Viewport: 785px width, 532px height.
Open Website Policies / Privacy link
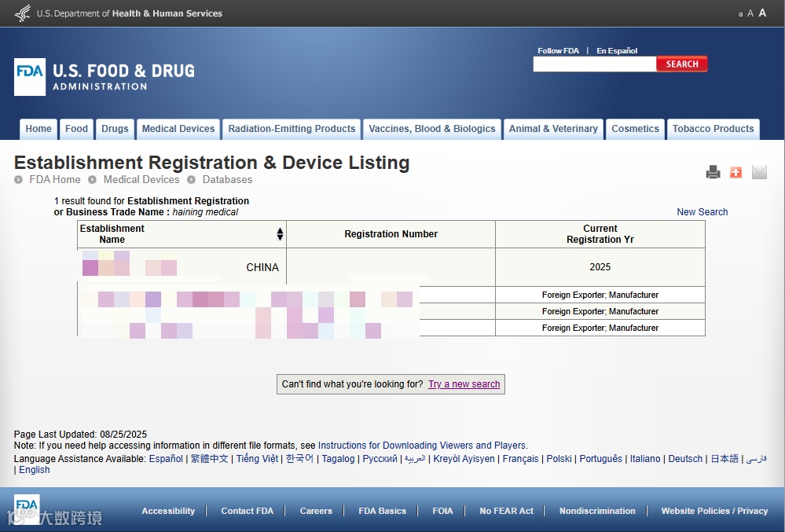714,511
